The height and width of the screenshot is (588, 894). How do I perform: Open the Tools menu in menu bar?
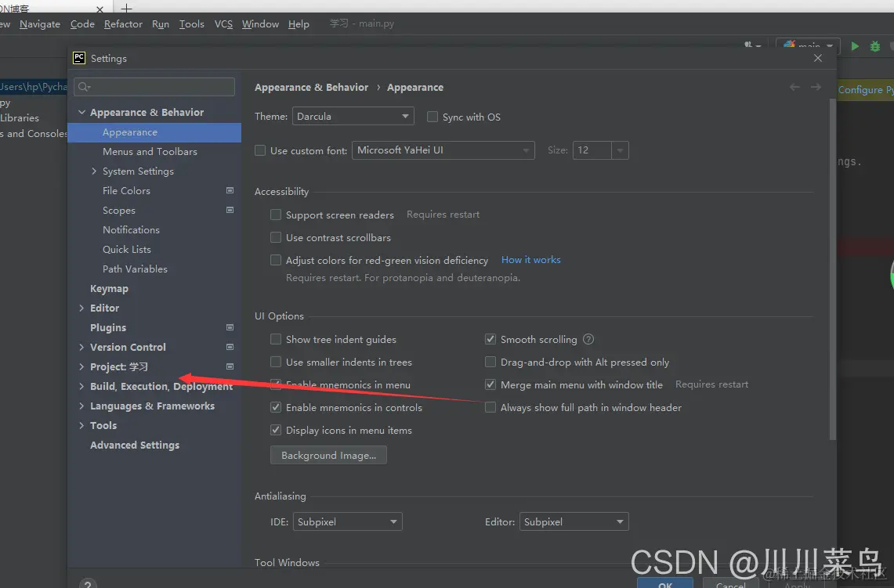coord(191,24)
